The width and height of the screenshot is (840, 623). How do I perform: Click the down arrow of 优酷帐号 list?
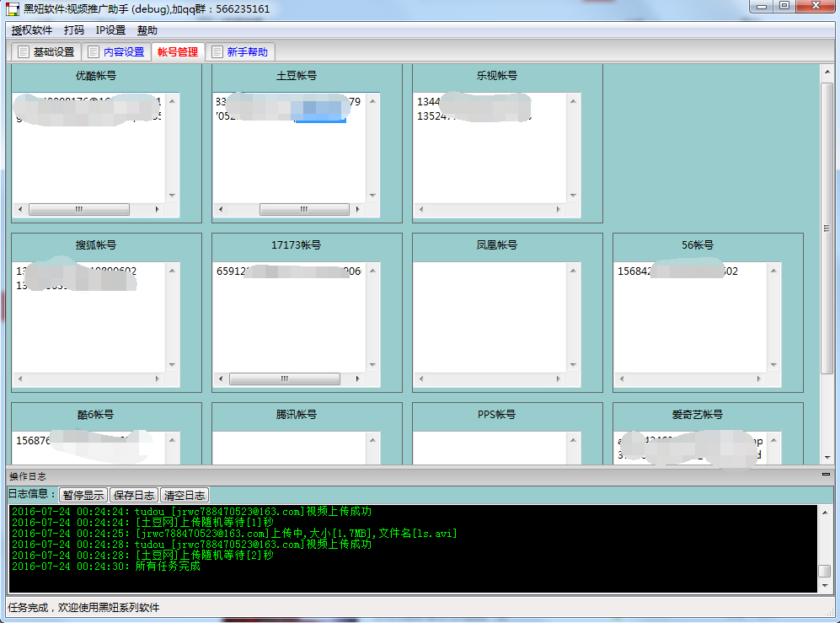tap(172, 196)
